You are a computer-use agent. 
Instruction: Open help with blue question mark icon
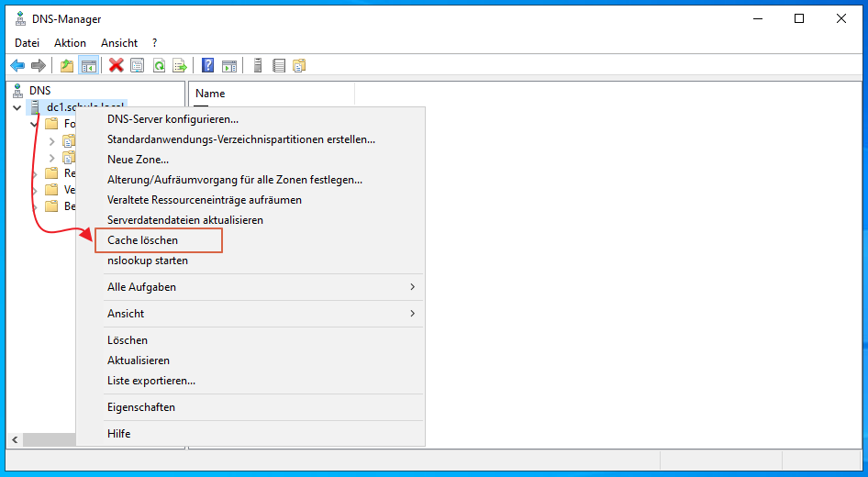(x=207, y=65)
